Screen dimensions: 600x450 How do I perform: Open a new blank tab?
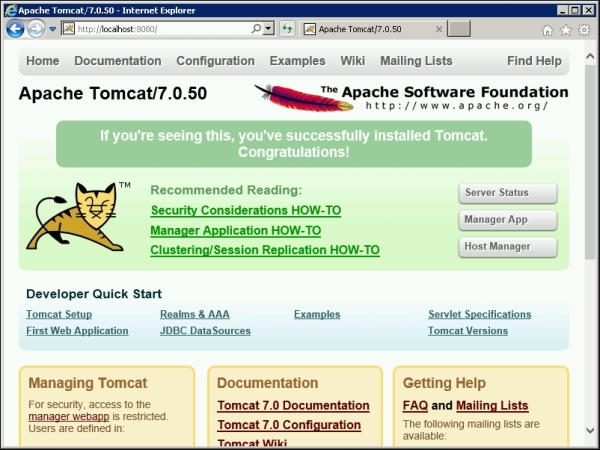coord(459,29)
